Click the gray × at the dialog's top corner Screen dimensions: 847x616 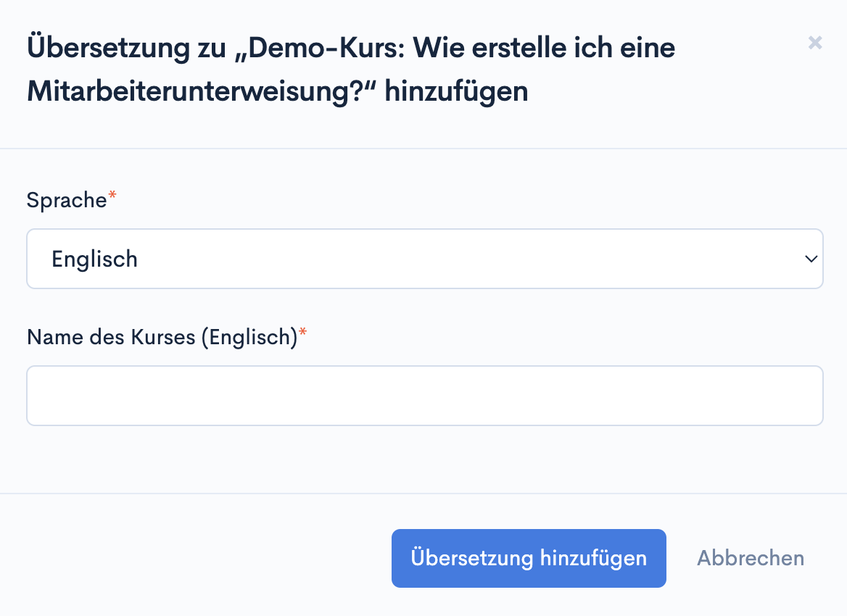point(815,43)
